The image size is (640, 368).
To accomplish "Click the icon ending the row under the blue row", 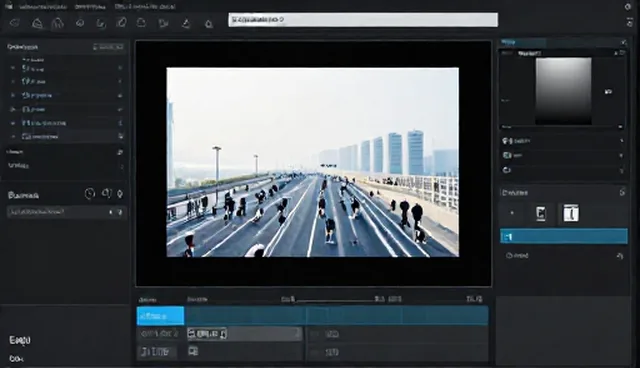I will coord(620,256).
